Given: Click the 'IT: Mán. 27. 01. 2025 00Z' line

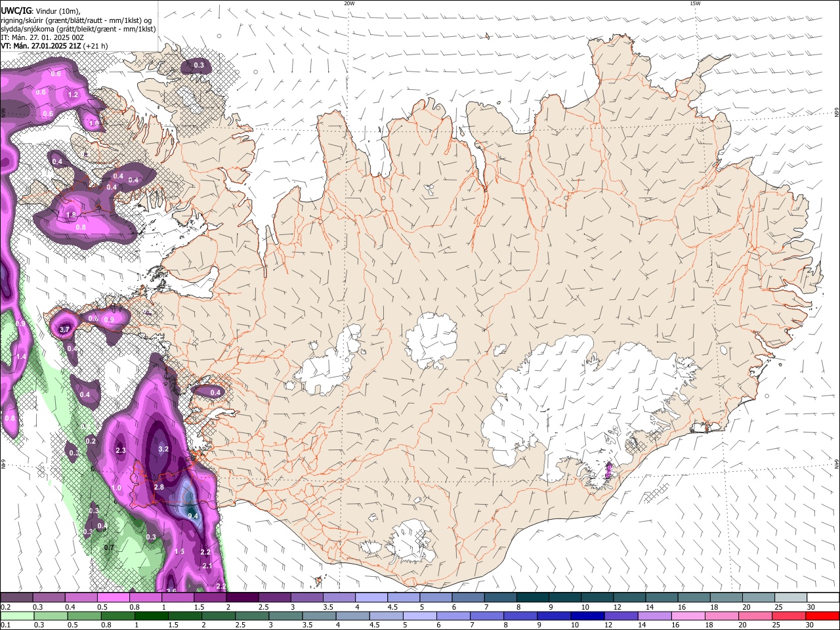Looking at the screenshot, I should pos(42,37).
